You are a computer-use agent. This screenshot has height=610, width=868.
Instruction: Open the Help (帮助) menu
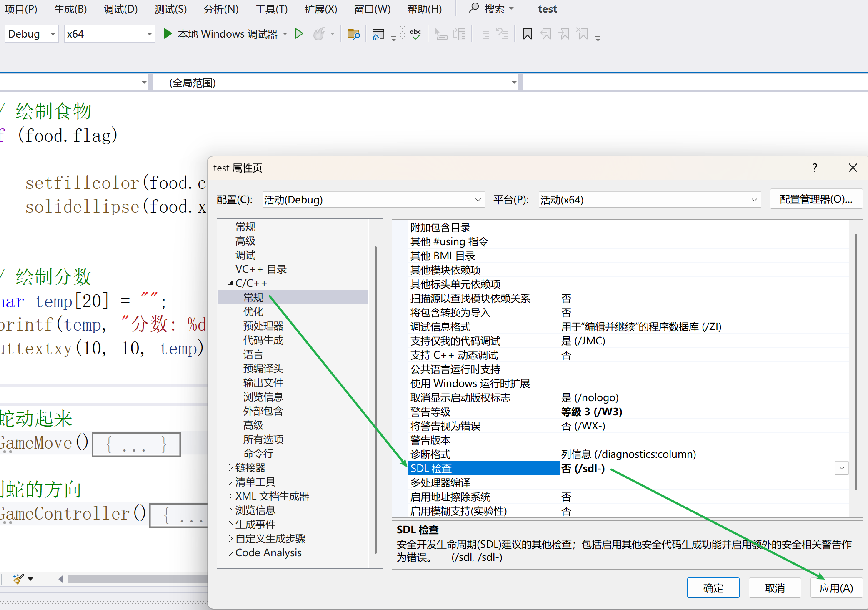[x=425, y=9]
